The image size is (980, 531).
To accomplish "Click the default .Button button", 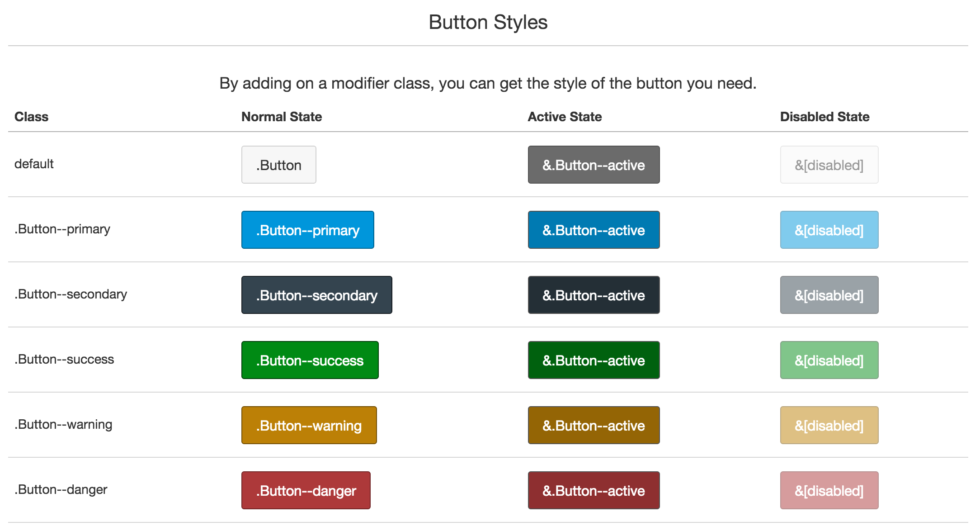I will click(278, 165).
